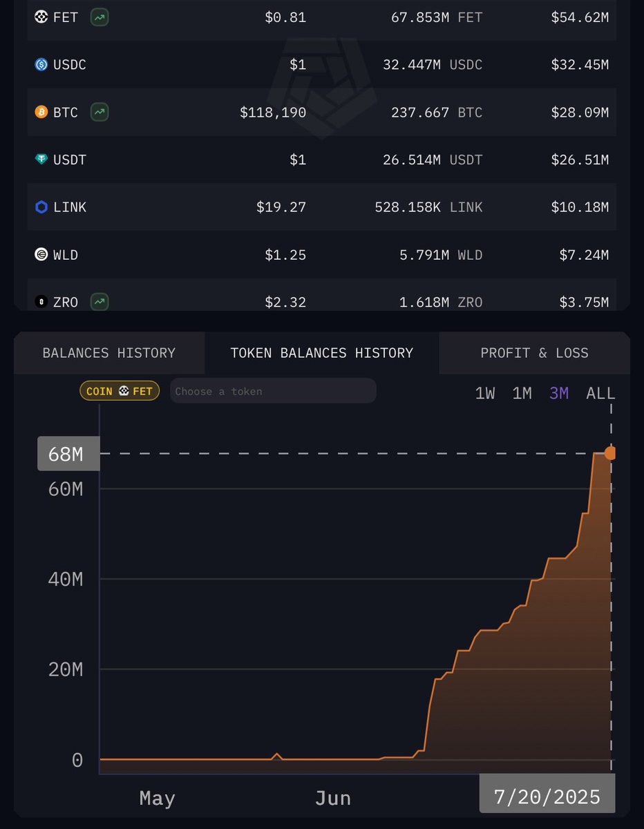This screenshot has height=829, width=644.
Task: Select the USDT token name
Action: [x=70, y=160]
